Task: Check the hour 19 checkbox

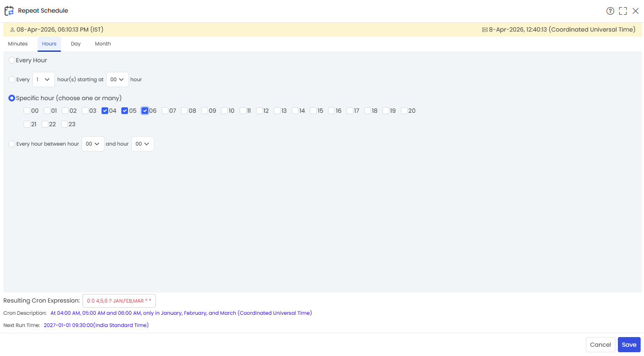Action: coord(386,111)
